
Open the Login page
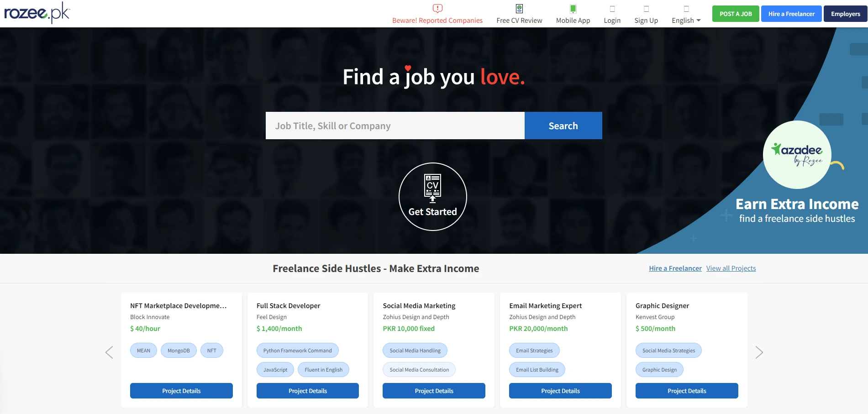pos(612,21)
